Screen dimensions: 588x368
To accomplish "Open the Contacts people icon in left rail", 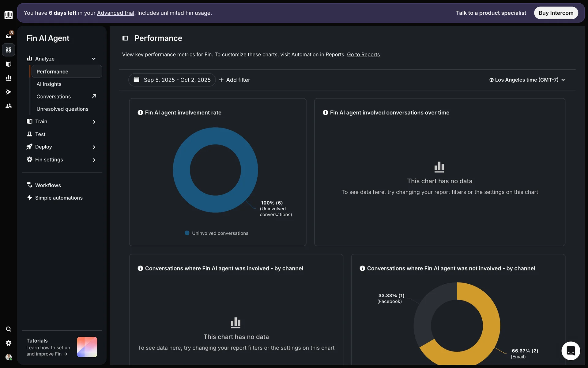I will [x=9, y=106].
